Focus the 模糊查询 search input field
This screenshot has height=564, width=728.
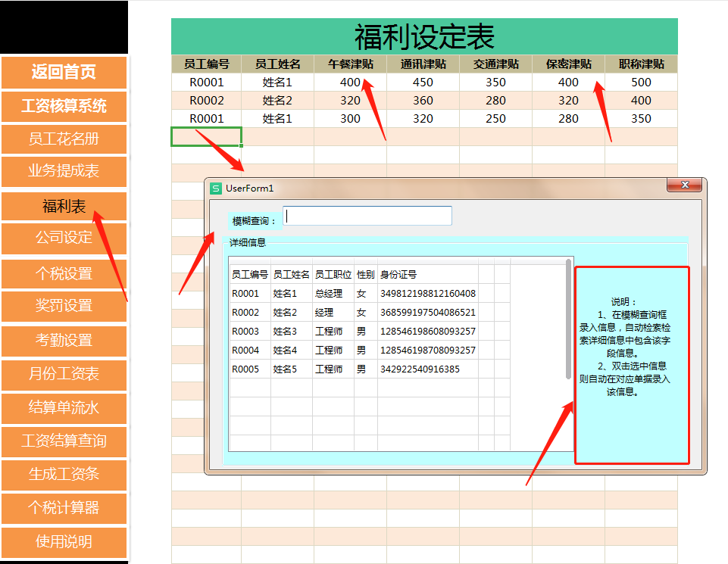click(367, 216)
